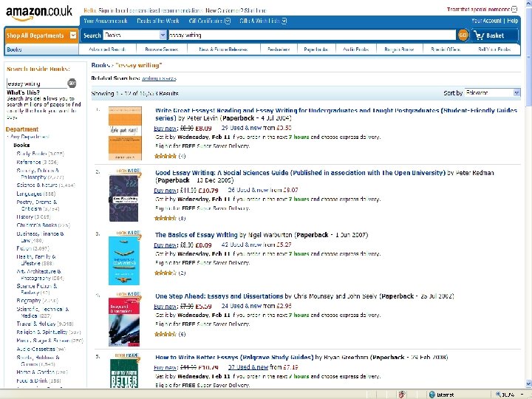Open Your Account link
The image size is (532, 399).
coord(486,21)
